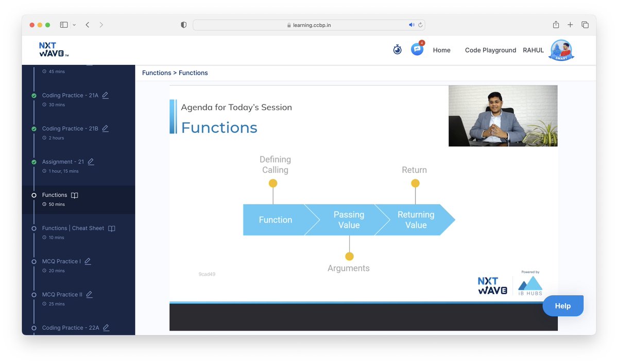Open the stopwatch timer icon
This screenshot has height=364, width=618.
coord(397,50)
